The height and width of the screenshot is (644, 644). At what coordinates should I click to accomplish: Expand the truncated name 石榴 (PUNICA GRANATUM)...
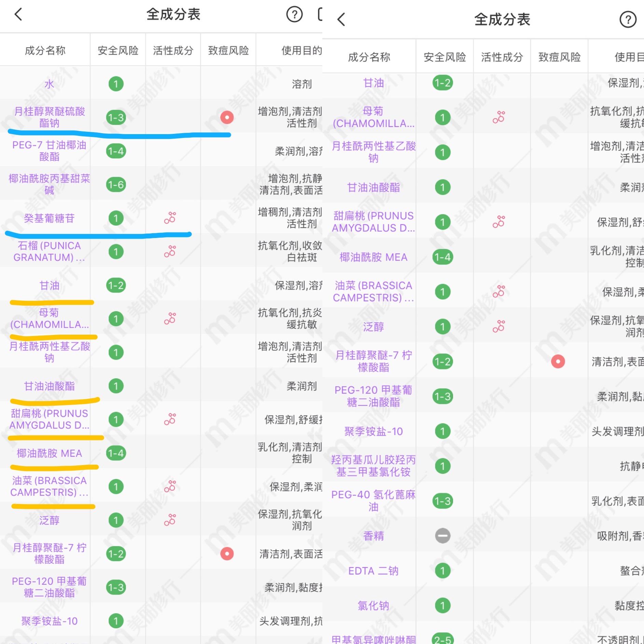point(49,252)
